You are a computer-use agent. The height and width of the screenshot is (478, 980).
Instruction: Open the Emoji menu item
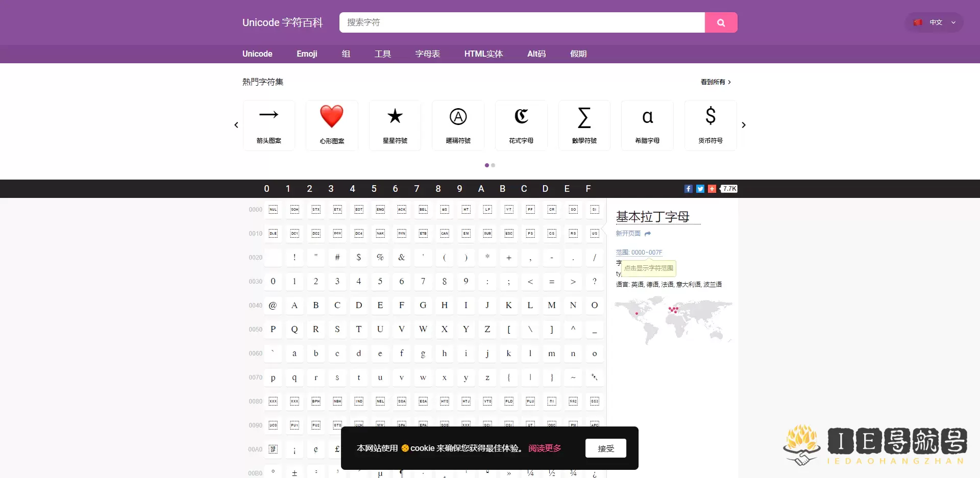[x=306, y=54]
